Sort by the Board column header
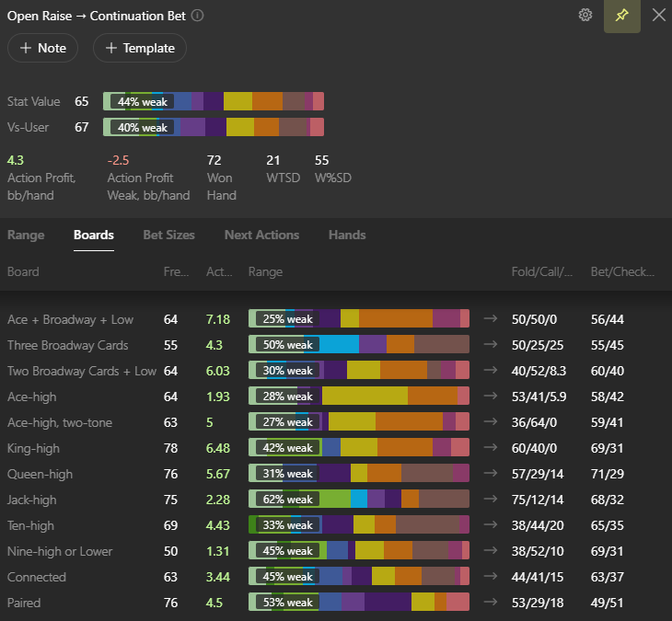The image size is (672, 621). [23, 271]
